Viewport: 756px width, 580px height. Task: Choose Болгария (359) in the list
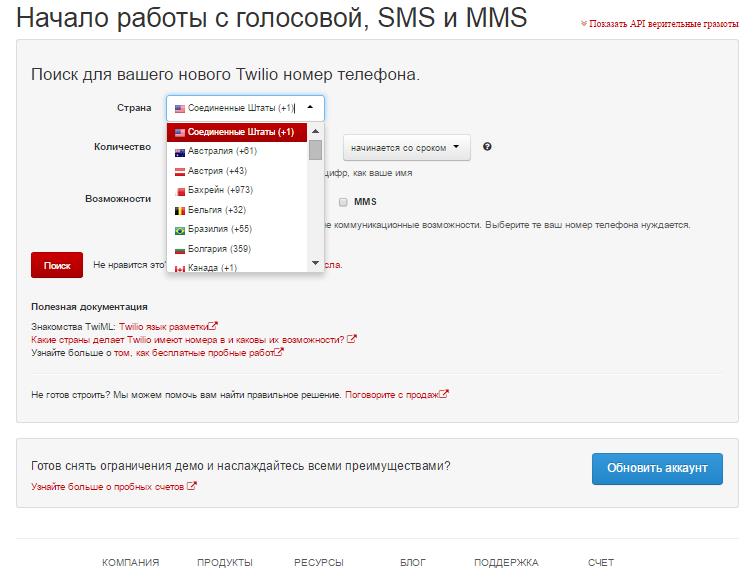tap(218, 248)
